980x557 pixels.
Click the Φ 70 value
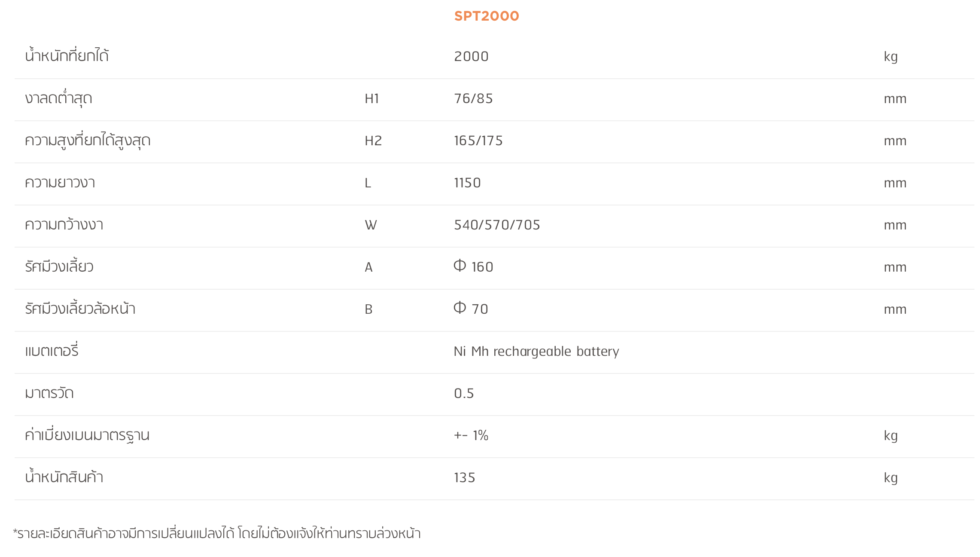pos(471,309)
